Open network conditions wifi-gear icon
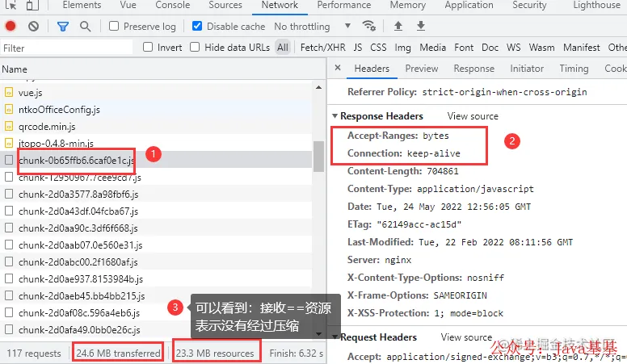The width and height of the screenshot is (627, 364). click(x=368, y=26)
